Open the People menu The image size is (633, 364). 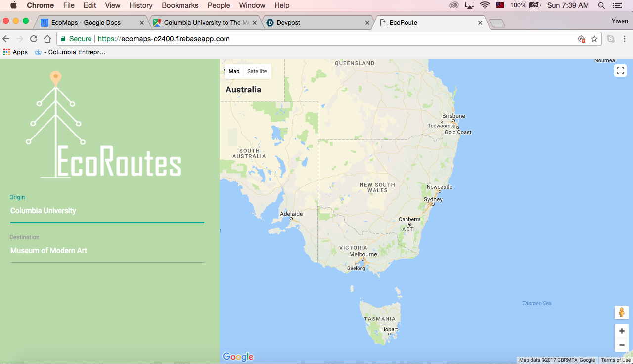(x=219, y=5)
